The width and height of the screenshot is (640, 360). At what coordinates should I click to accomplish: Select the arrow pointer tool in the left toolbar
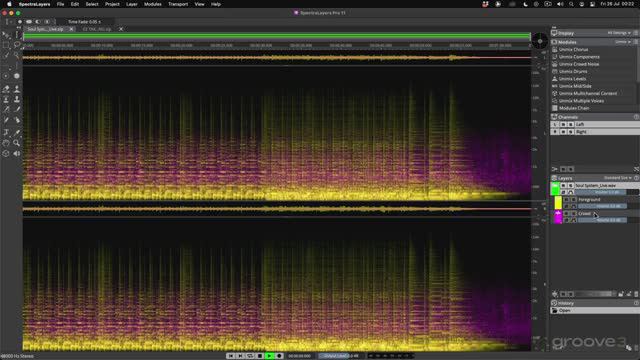point(6,35)
